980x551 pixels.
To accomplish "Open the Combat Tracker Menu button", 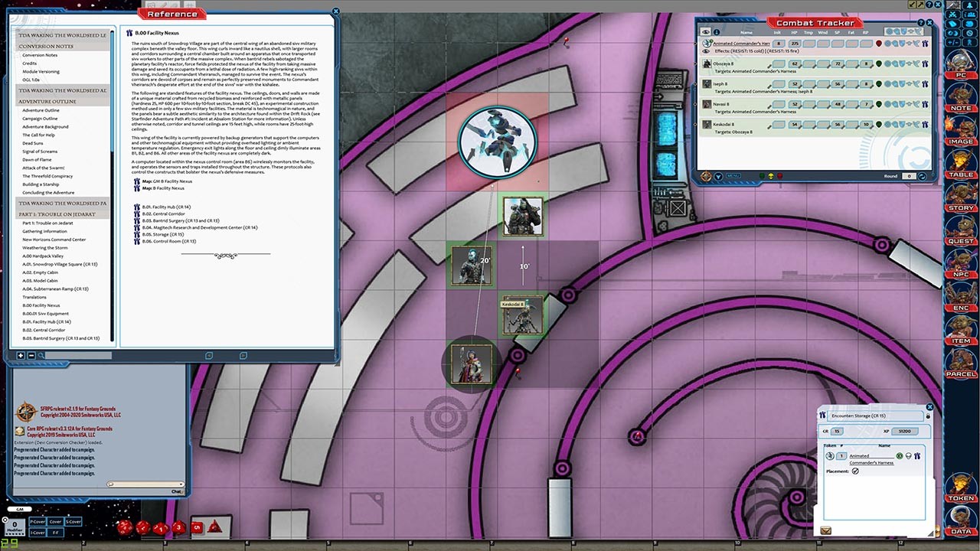I will click(x=733, y=176).
